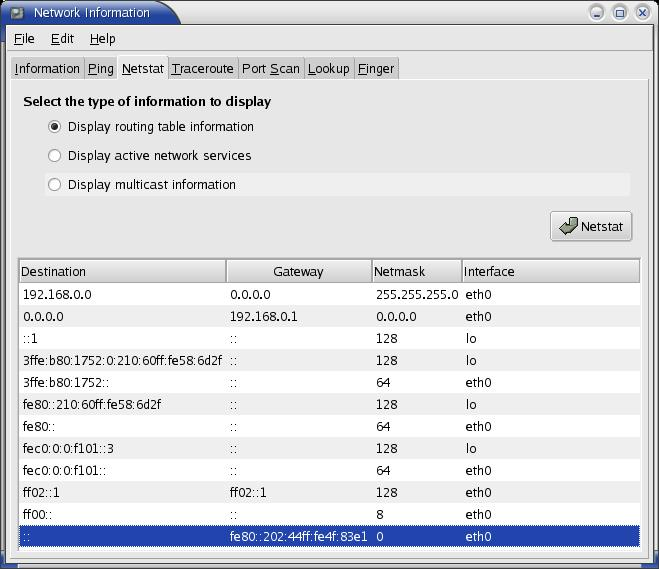Click the Network Information window title icon
659x569 pixels.
coord(17,13)
